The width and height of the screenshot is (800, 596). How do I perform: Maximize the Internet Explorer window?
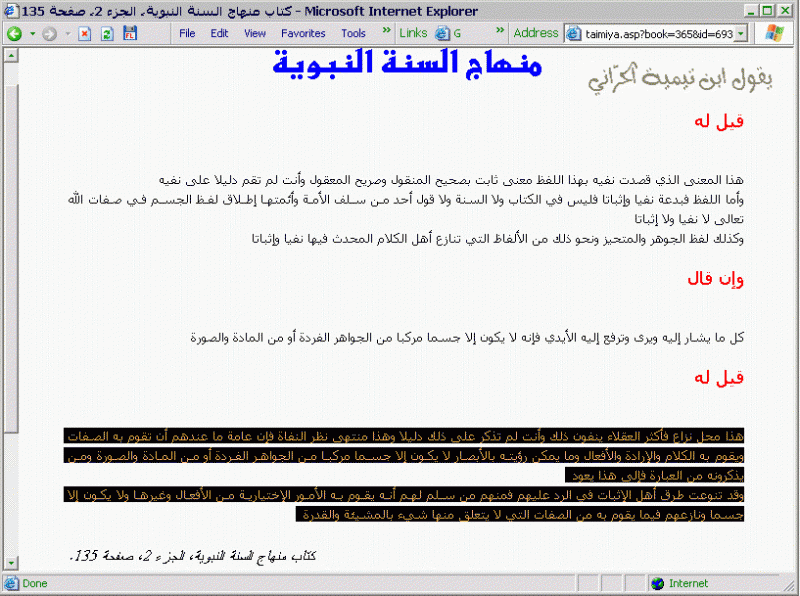[x=767, y=11]
